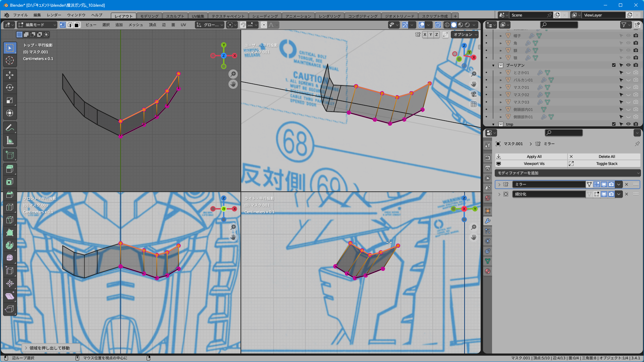Image resolution: width=644 pixels, height=362 pixels.
Task: Toggle ブーリアン collection exclude checkbox
Action: (613, 65)
